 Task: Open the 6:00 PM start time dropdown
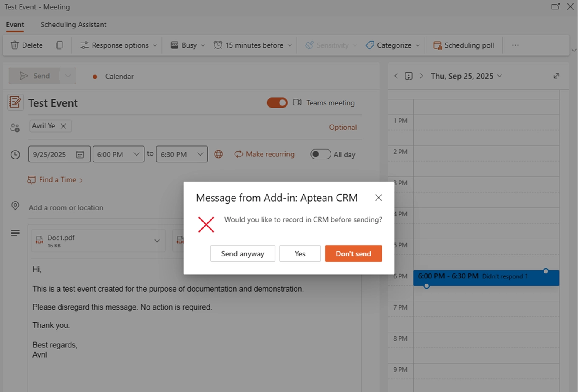point(119,154)
